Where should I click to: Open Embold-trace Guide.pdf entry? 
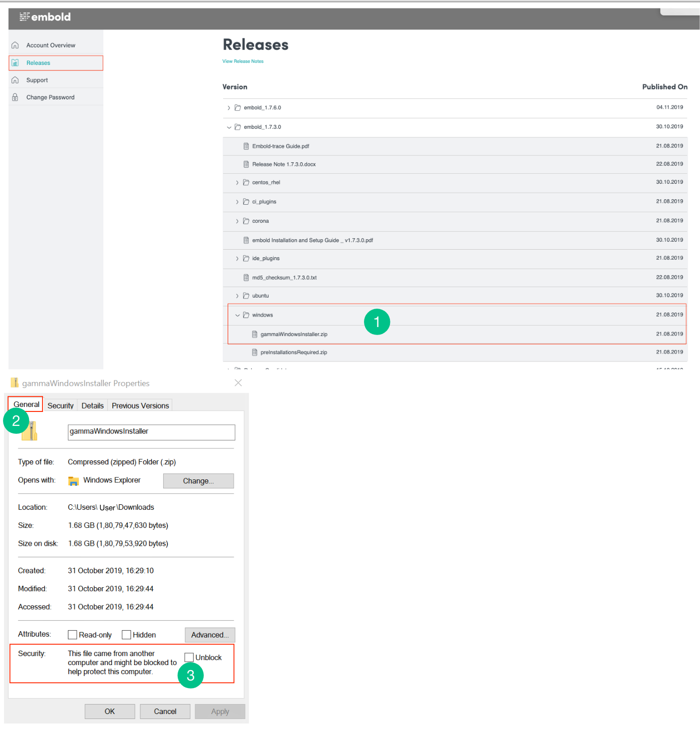click(x=281, y=146)
